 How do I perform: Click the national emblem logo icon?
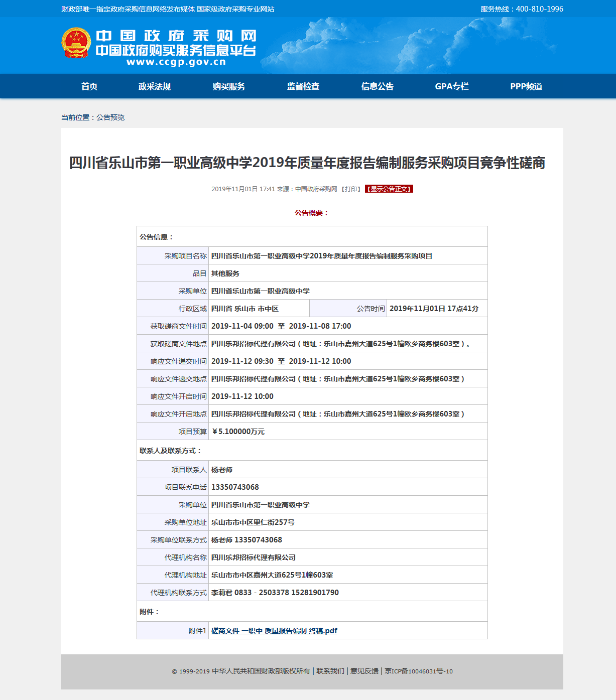click(x=76, y=43)
